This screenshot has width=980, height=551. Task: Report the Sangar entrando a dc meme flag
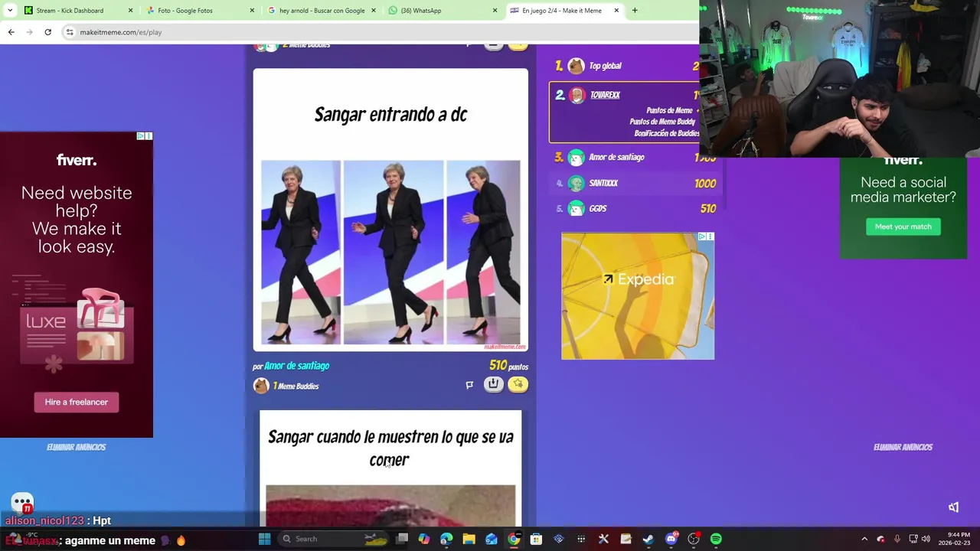pyautogui.click(x=469, y=385)
